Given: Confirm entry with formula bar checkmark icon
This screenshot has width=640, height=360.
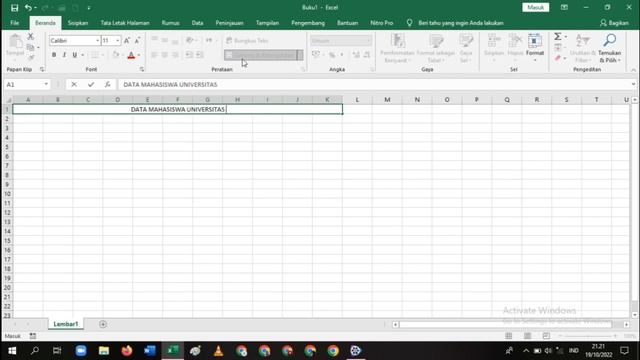Looking at the screenshot, I should (x=91, y=84).
